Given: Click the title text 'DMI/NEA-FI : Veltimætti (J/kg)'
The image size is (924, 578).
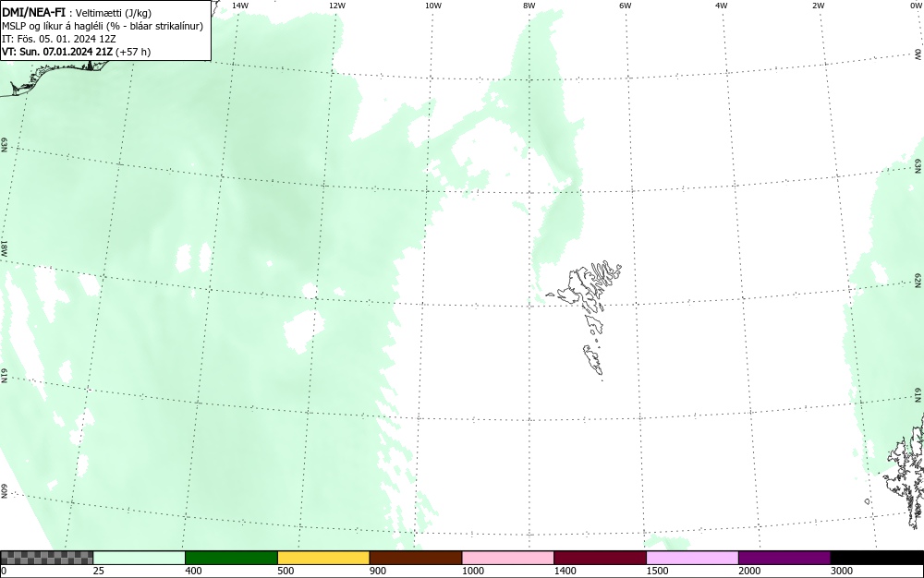Looking at the screenshot, I should tap(77, 13).
